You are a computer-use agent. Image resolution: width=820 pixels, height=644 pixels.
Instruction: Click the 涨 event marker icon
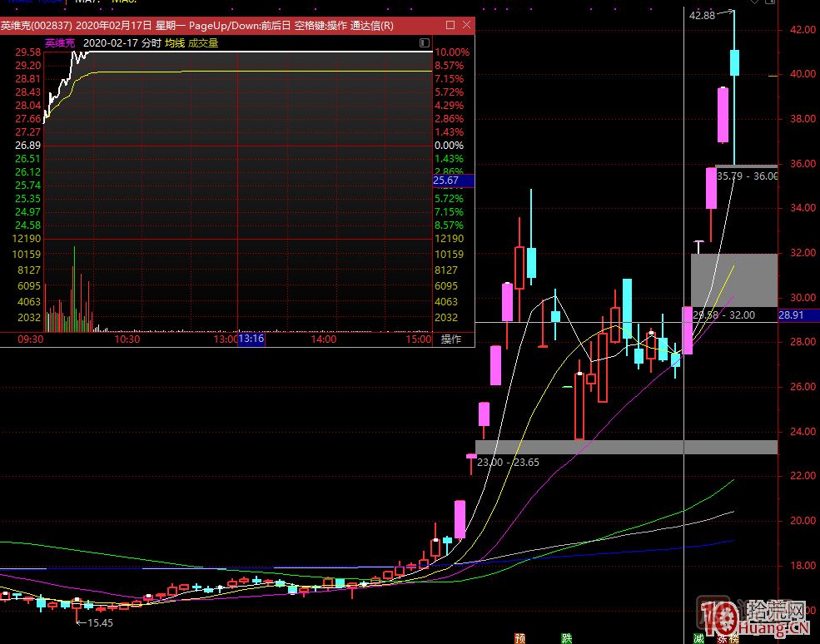point(722,638)
